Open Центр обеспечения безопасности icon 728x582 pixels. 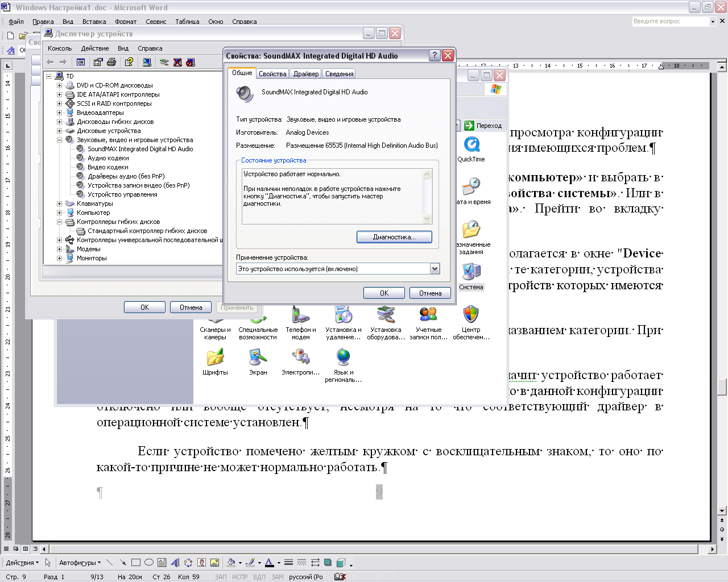coord(471,322)
